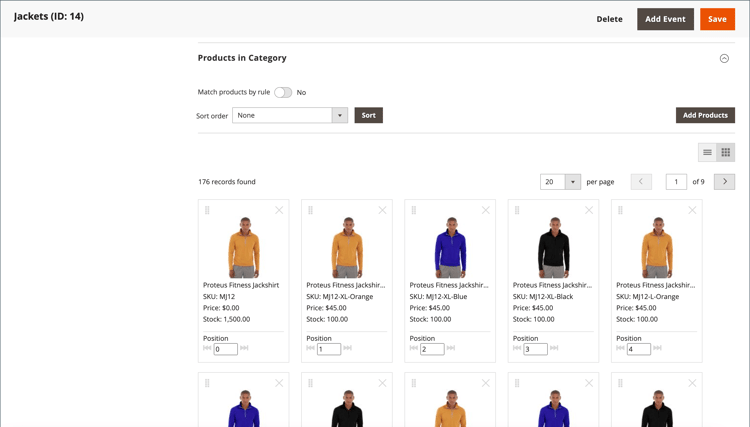The height and width of the screenshot is (427, 750).
Task: Switch to list view icon
Action: click(x=707, y=153)
